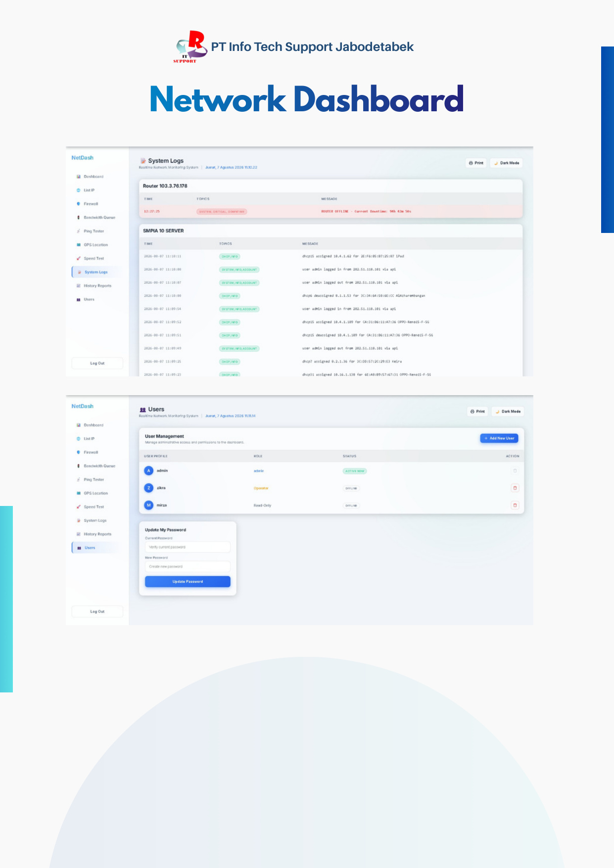This screenshot has height=868, width=614.
Task: Click the zikra avatar letter Z
Action: [x=148, y=488]
